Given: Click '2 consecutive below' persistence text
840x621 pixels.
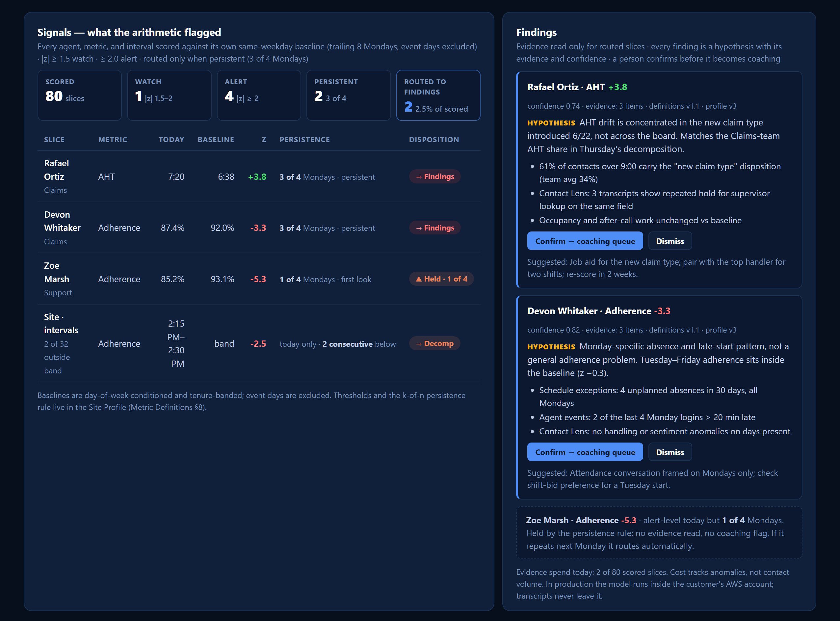Looking at the screenshot, I should tap(359, 344).
